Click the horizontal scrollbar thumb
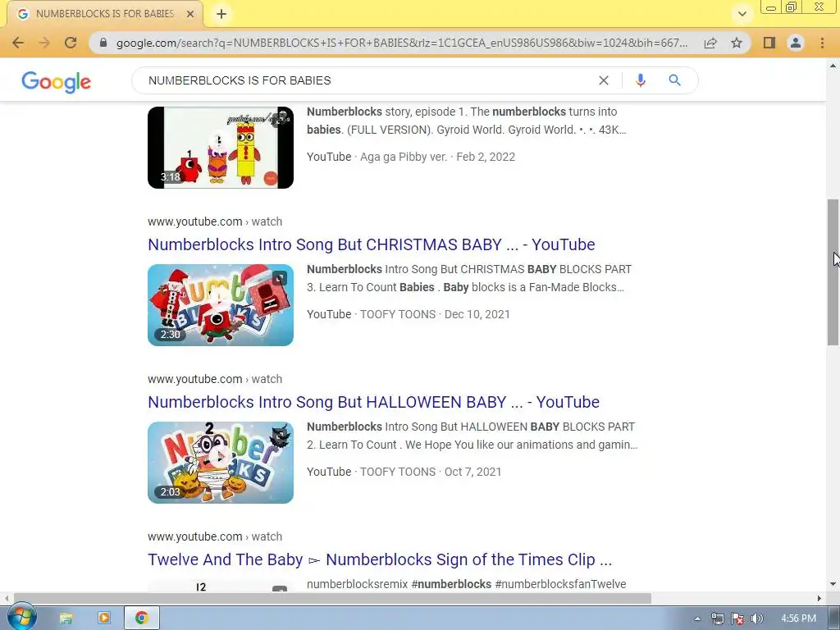840x630 pixels. 332,598
